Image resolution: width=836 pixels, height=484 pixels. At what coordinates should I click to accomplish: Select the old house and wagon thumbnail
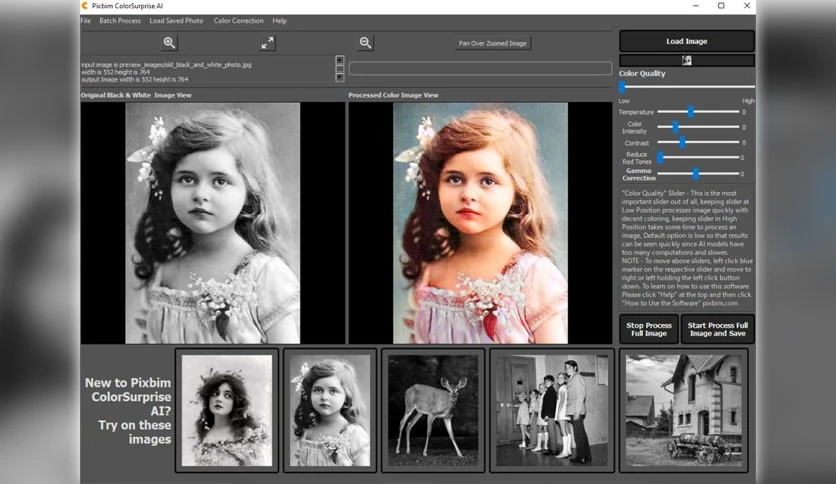click(x=684, y=410)
